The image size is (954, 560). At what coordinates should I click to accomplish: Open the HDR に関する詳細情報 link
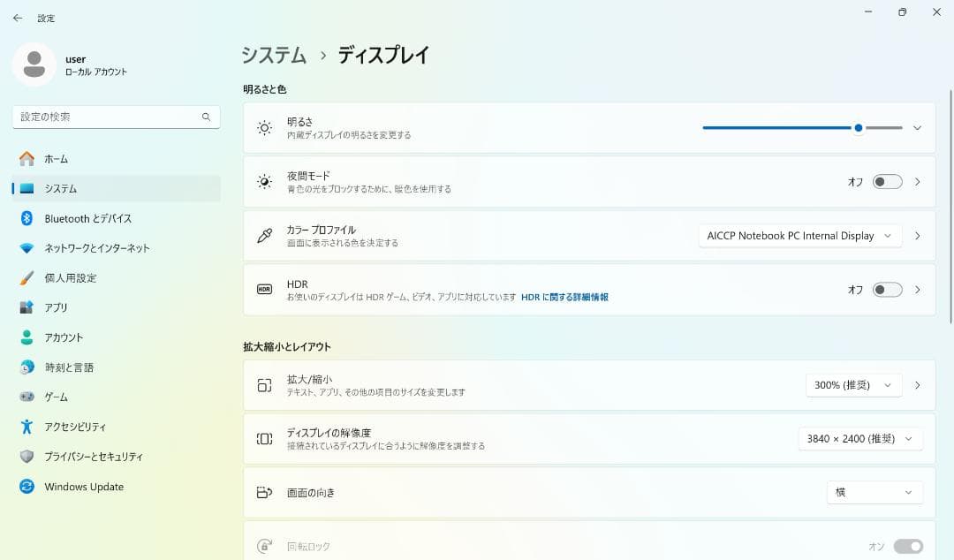pyautogui.click(x=564, y=298)
